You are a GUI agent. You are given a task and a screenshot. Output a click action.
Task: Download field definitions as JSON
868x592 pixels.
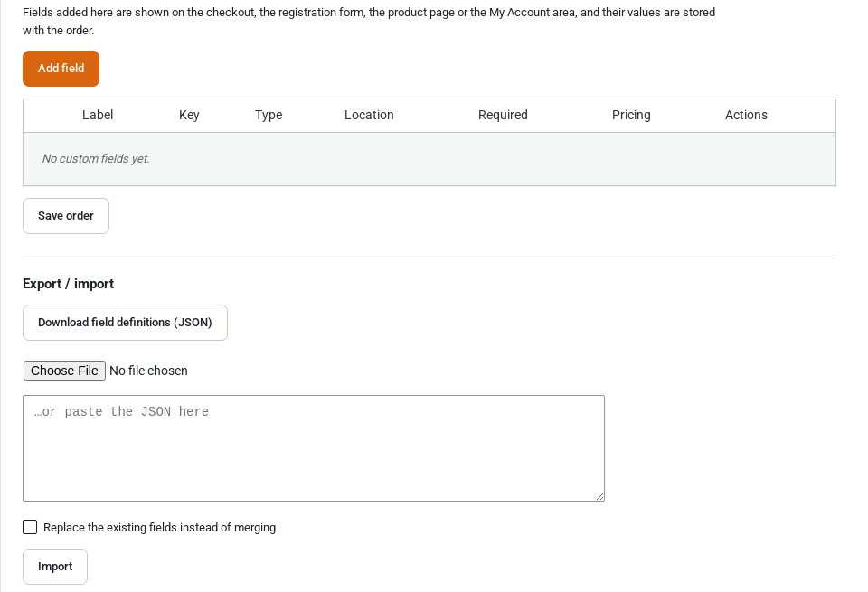pyautogui.click(x=125, y=323)
